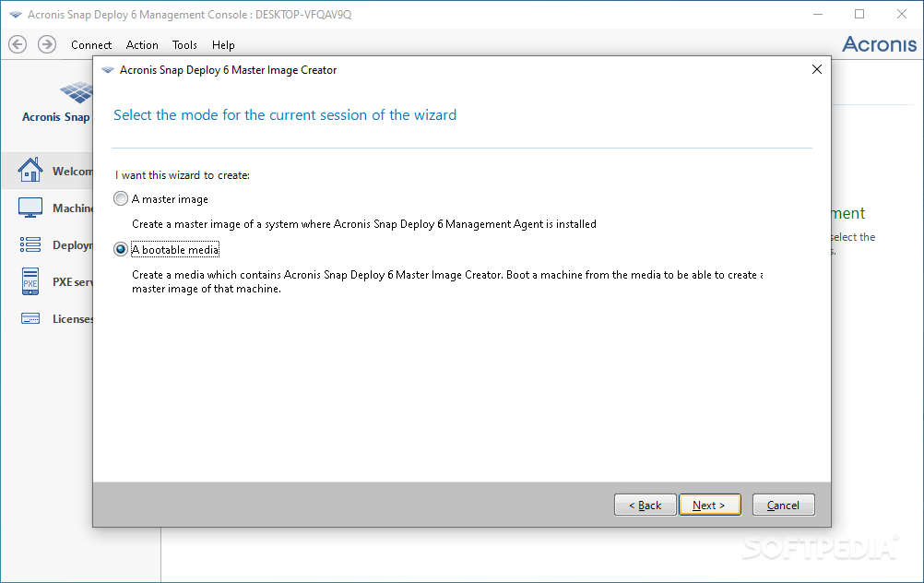Maximize the Management Console window

click(859, 14)
